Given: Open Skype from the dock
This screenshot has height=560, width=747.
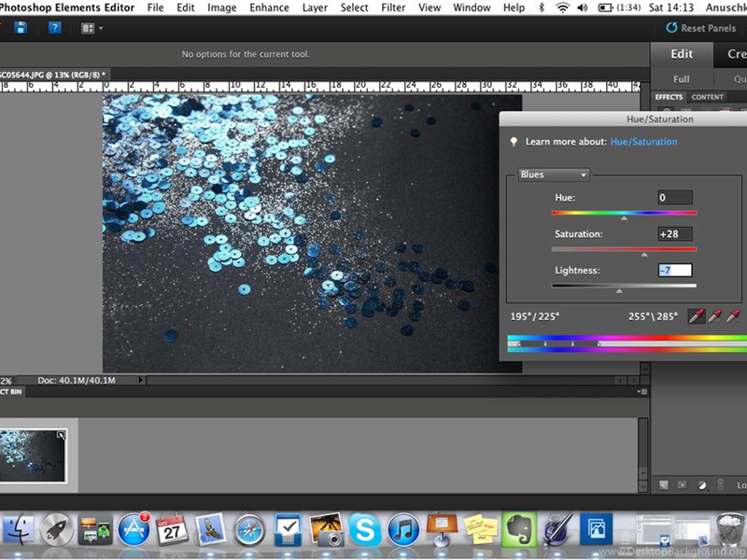Looking at the screenshot, I should click(366, 530).
